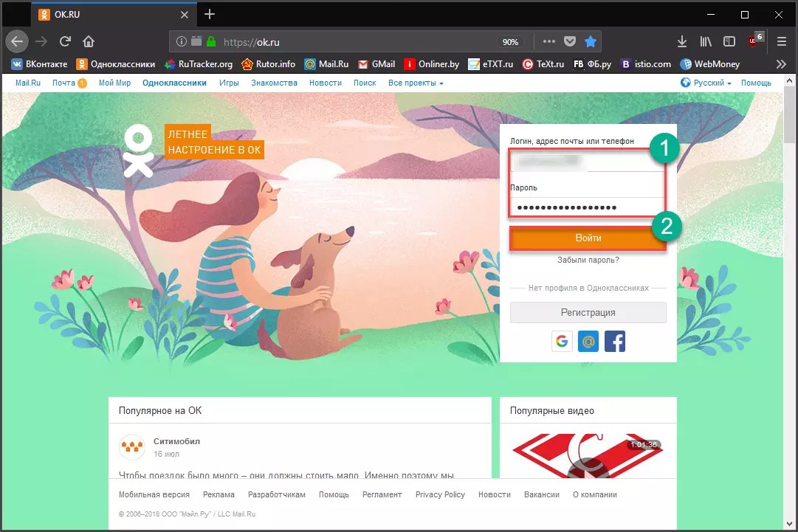Open the Onliner.by bookmark
This screenshot has width=798, height=532.
click(432, 64)
